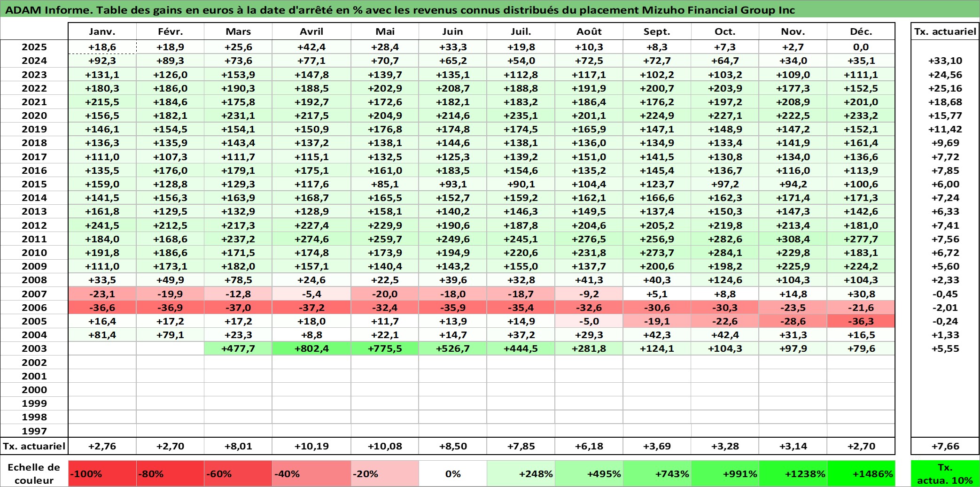The width and height of the screenshot is (980, 487).
Task: Click cell +92,3 in row 2024
Action: click(x=102, y=61)
